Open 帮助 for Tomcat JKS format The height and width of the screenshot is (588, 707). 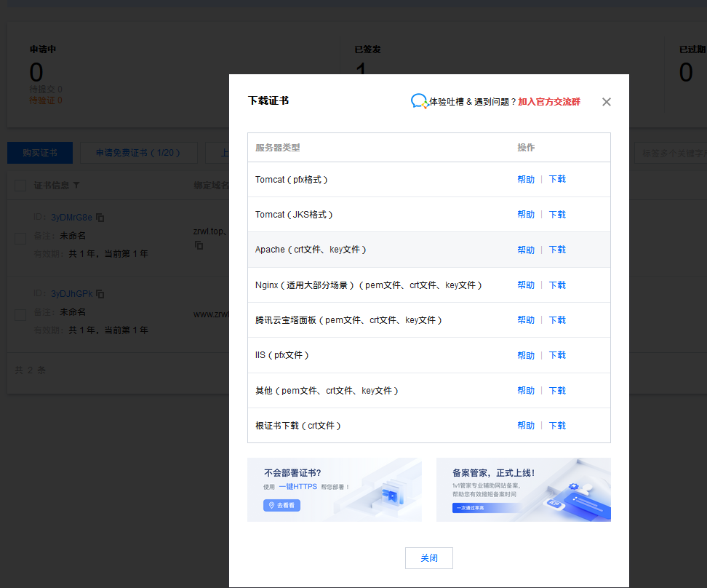click(525, 214)
